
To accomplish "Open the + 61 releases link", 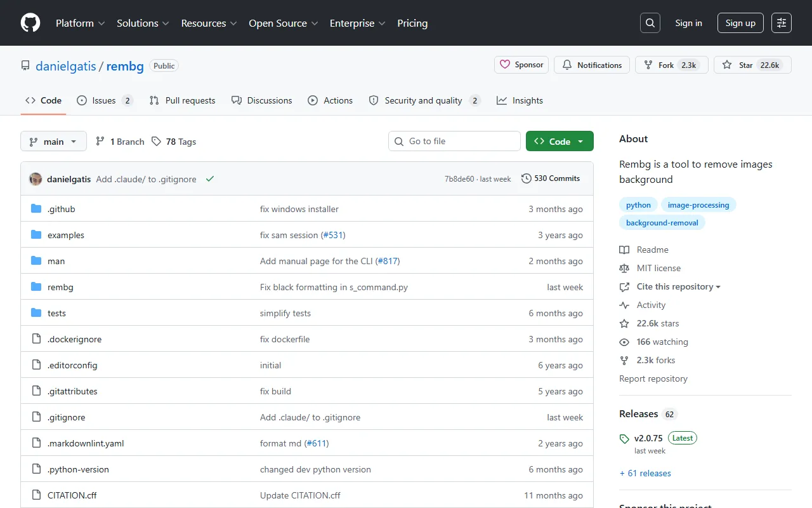I will (x=645, y=473).
